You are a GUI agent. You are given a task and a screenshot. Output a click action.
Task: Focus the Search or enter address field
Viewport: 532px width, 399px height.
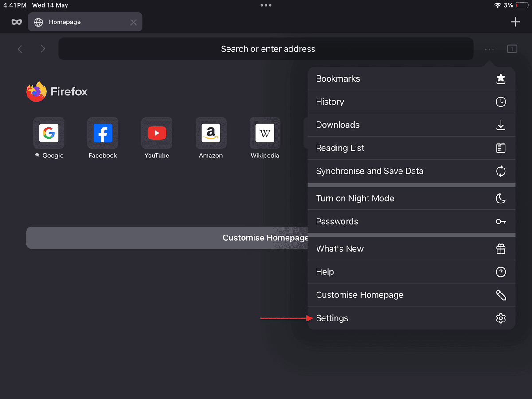tap(266, 49)
